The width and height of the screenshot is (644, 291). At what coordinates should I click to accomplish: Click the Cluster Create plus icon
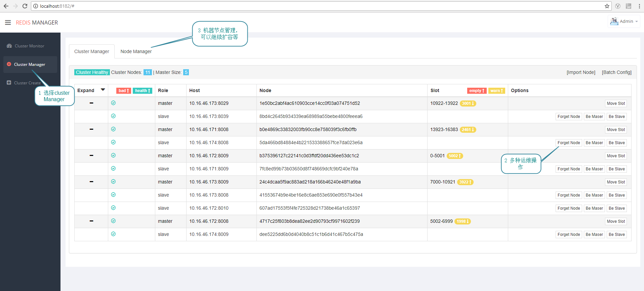click(x=9, y=83)
